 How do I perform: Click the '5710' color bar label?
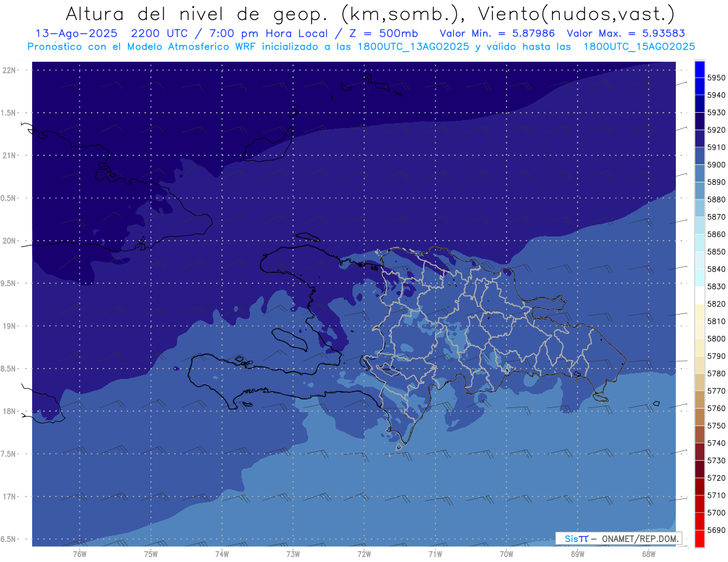tap(716, 495)
